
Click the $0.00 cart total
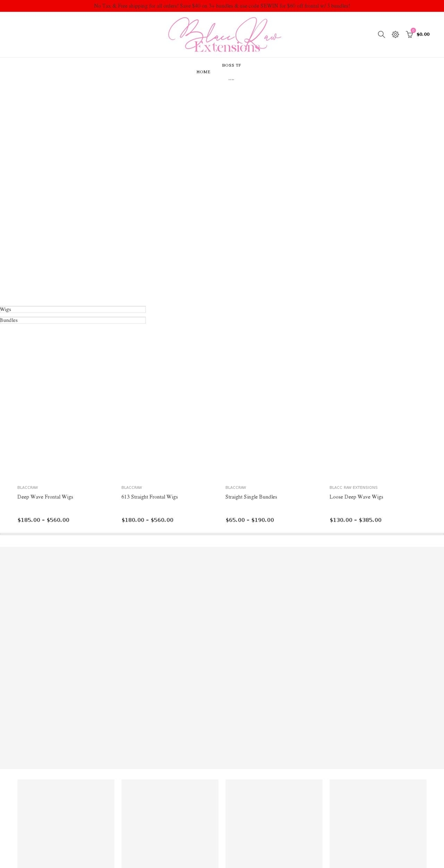[x=423, y=34]
